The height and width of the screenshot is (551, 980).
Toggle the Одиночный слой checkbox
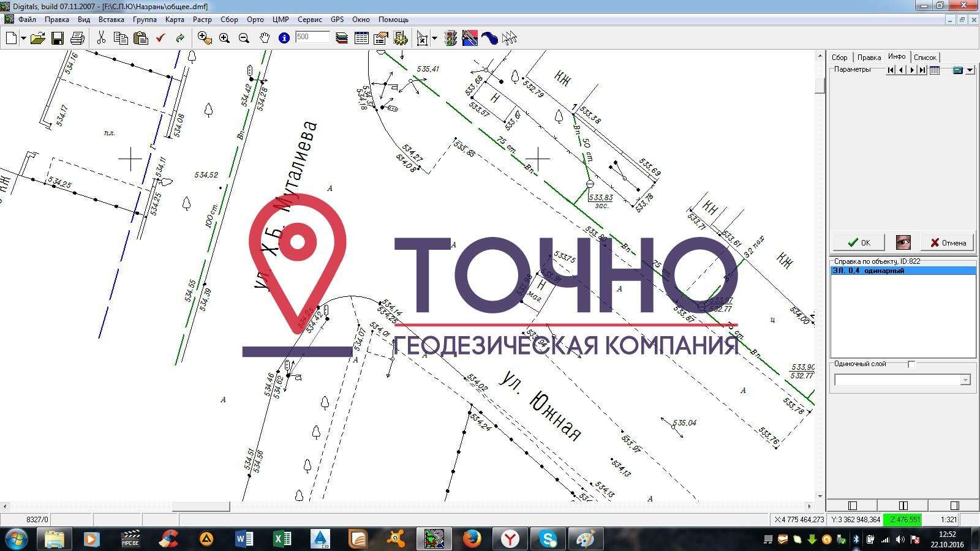[x=911, y=364]
